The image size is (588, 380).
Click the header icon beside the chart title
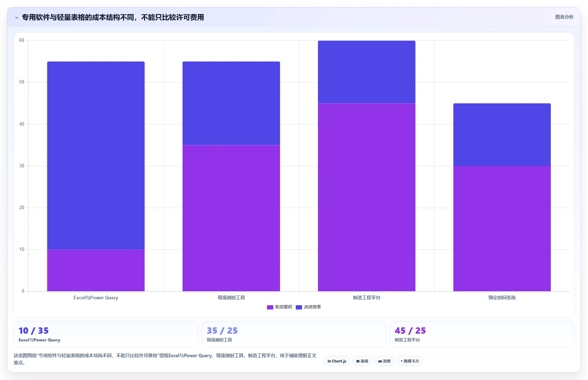pos(16,18)
